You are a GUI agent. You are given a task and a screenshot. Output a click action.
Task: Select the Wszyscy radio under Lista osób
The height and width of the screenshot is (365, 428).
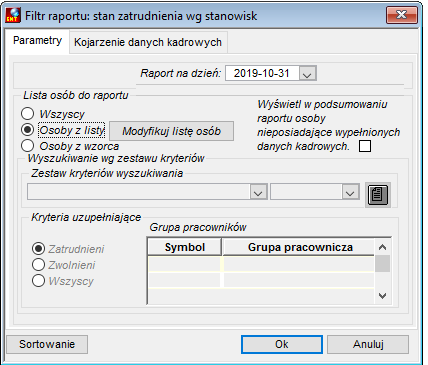click(x=27, y=114)
